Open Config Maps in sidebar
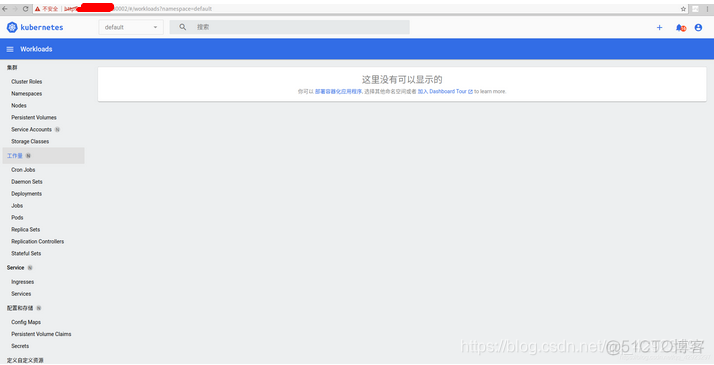714x365 pixels. 26,322
